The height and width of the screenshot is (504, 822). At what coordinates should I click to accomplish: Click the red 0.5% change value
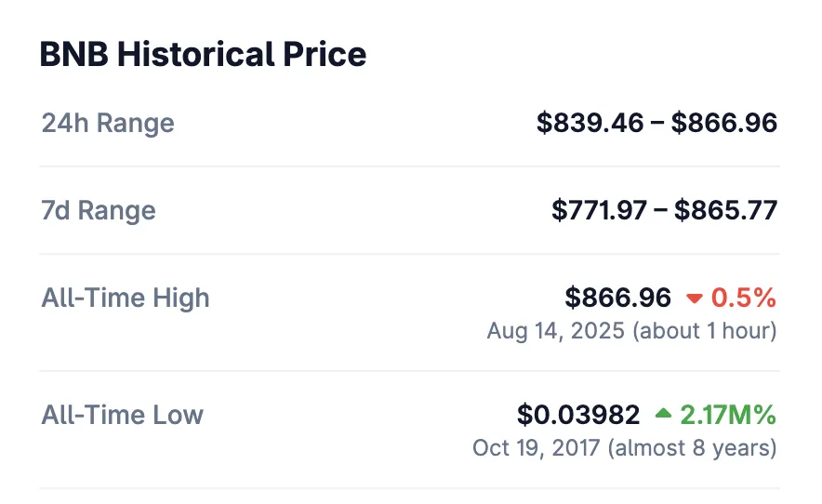tap(743, 298)
